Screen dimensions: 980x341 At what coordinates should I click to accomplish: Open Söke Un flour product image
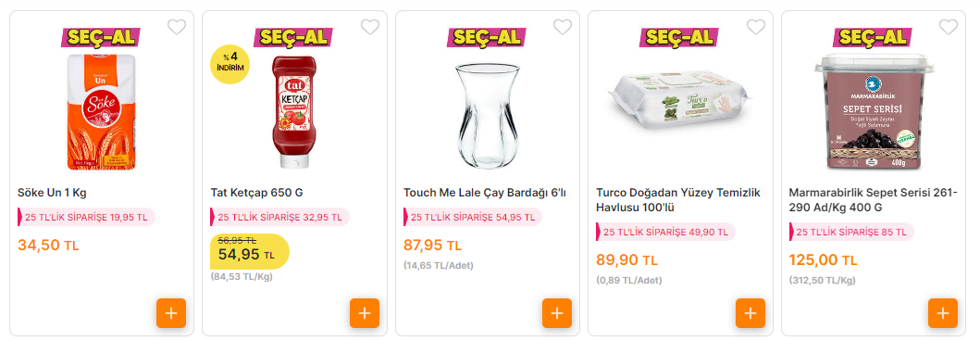pos(101,113)
